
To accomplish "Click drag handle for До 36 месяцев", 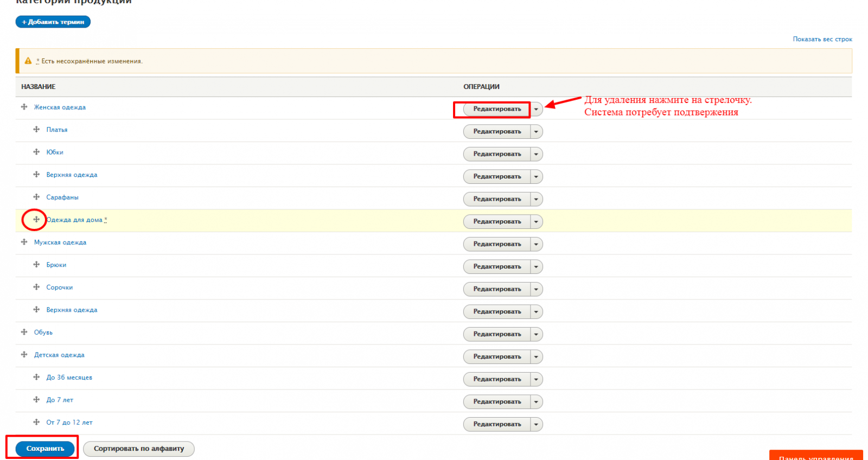I will coord(36,377).
